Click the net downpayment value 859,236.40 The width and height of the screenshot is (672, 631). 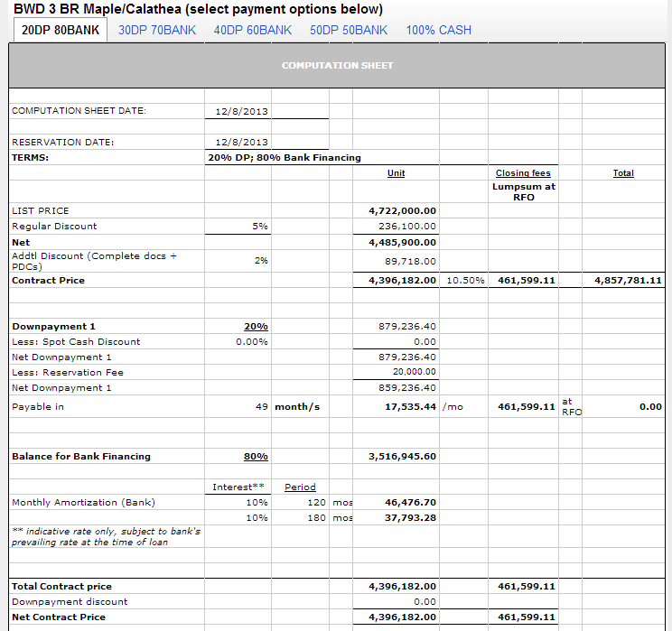click(407, 388)
